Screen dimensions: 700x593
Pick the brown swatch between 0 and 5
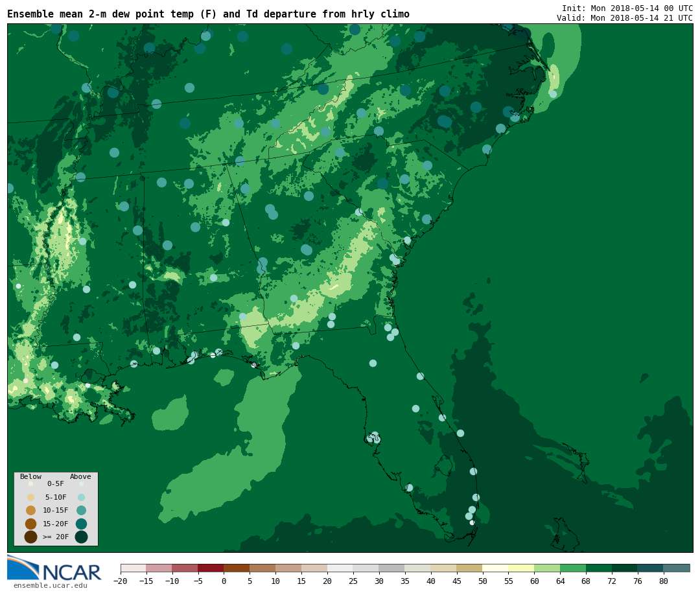(237, 568)
